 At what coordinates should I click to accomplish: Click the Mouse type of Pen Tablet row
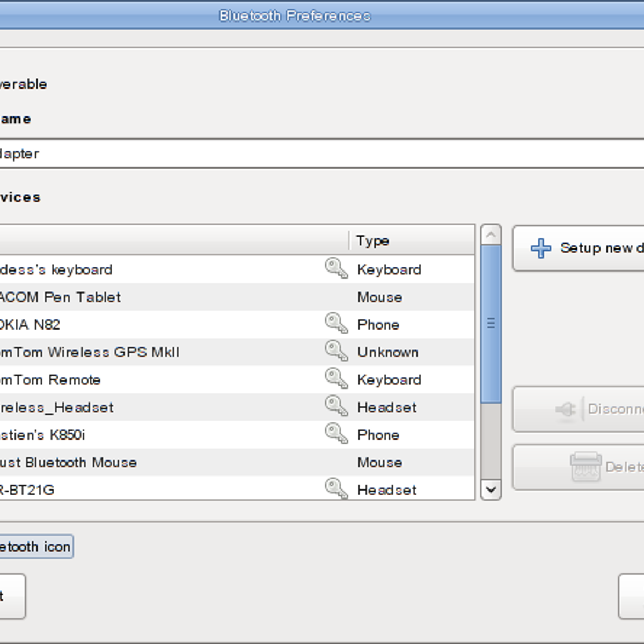(380, 297)
